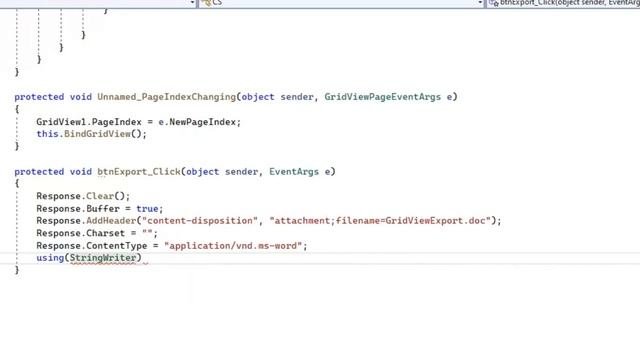
Task: Click Charset in the Response.Charset line
Action: (x=105, y=233)
